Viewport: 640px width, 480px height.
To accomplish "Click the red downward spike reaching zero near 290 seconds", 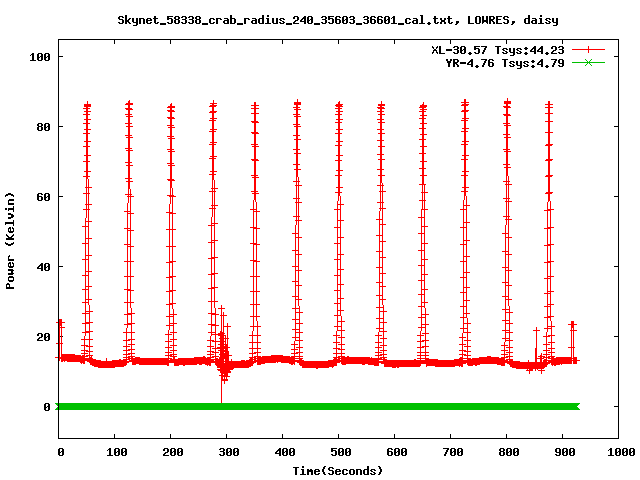I will (221, 390).
